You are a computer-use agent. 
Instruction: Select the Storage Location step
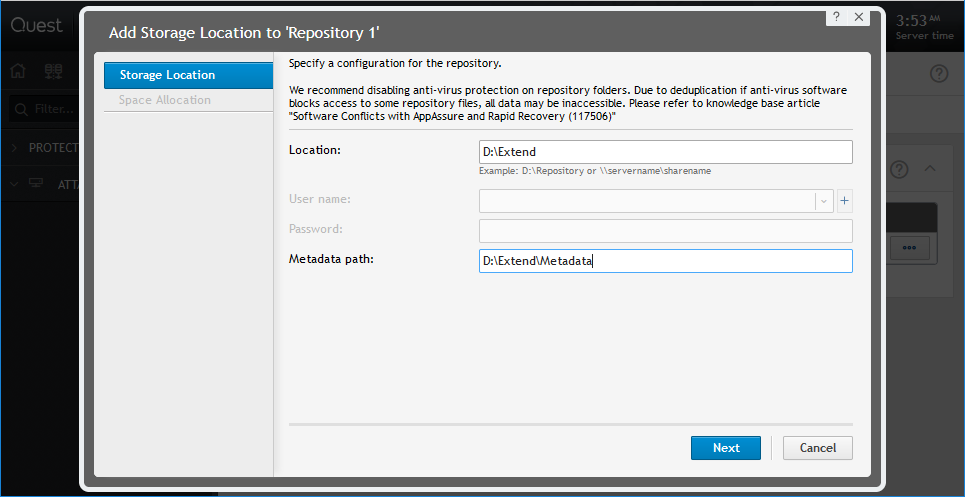[x=188, y=75]
